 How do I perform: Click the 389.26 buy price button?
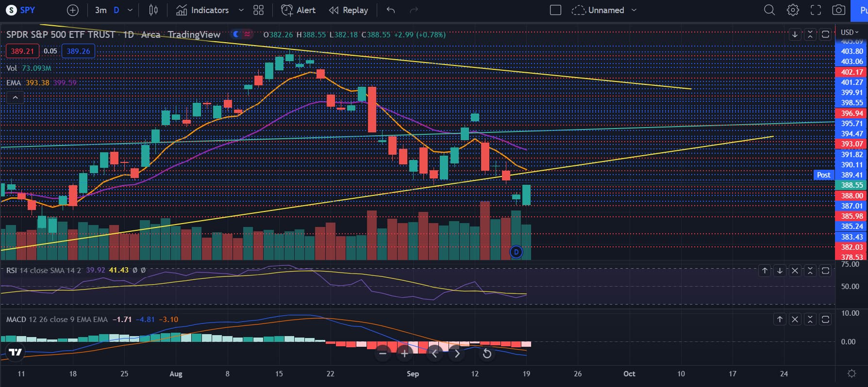(78, 51)
